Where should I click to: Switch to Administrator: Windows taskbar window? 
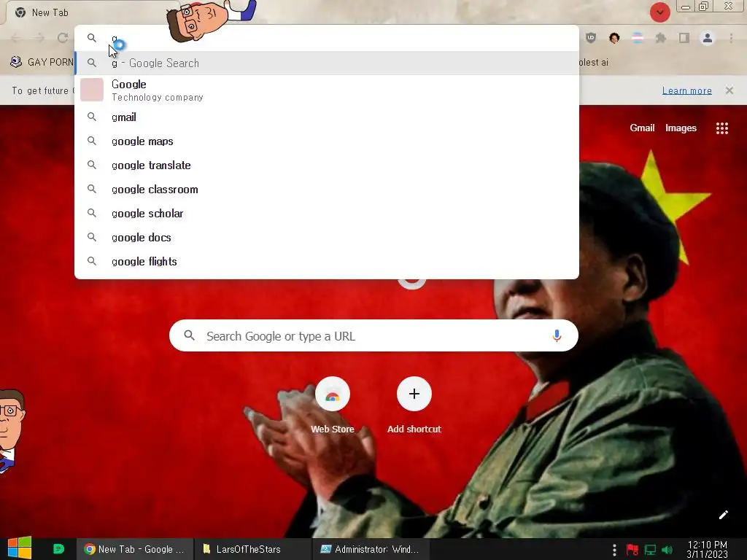pyautogui.click(x=371, y=549)
